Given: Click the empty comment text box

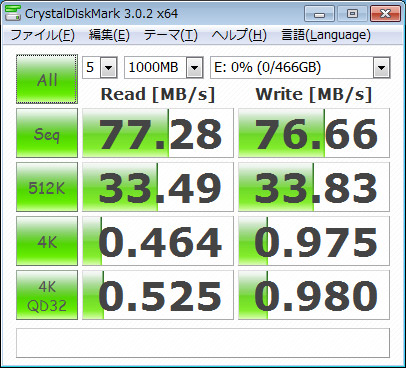Looking at the screenshot, I should pyautogui.click(x=203, y=343).
